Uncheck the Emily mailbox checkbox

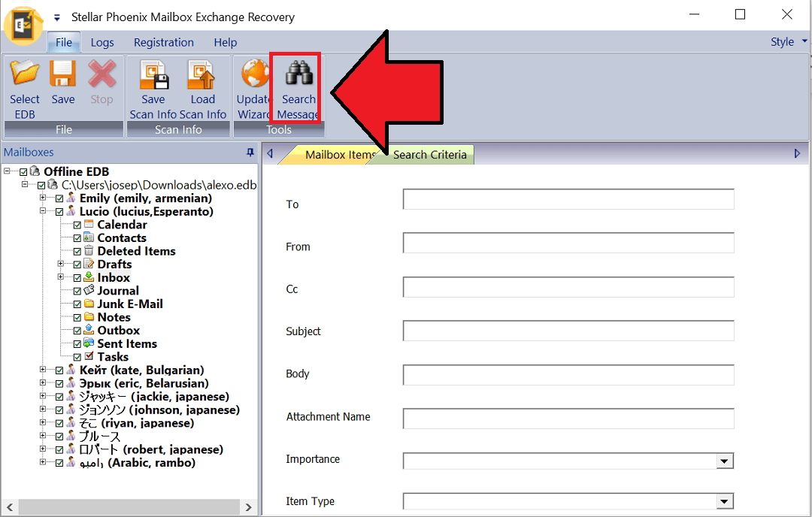coord(59,198)
